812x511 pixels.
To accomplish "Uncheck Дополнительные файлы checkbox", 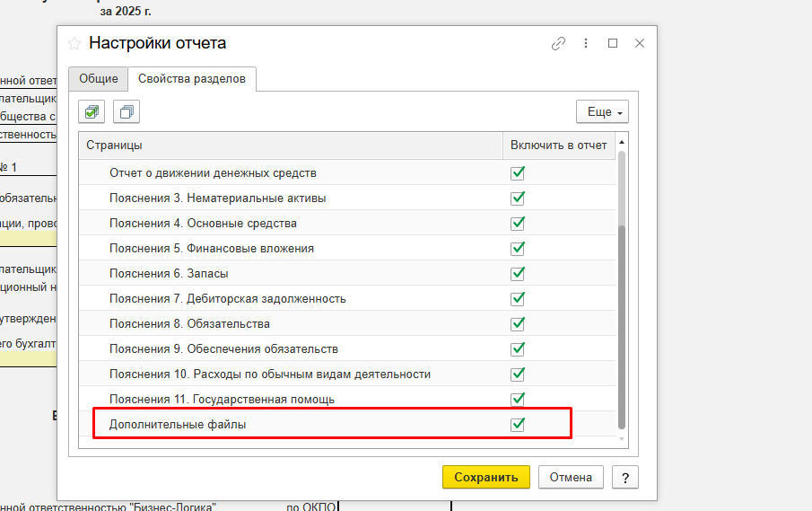I will tap(518, 425).
